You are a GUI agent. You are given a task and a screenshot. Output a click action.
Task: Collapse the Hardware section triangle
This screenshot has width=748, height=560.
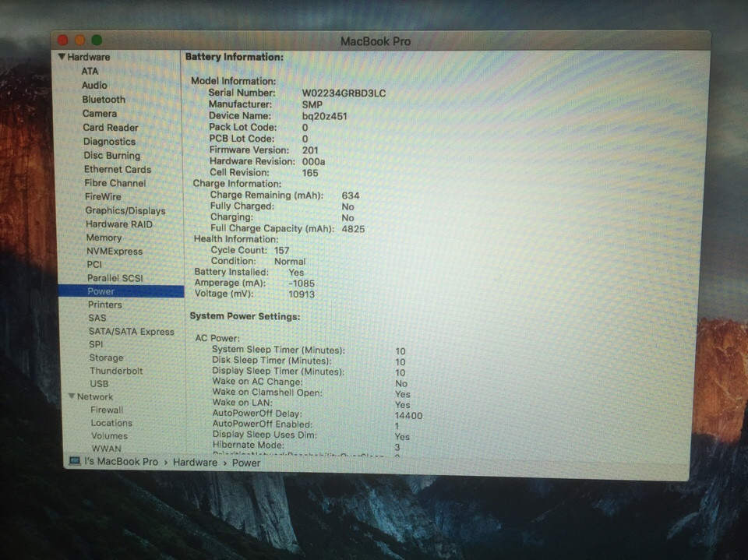(62, 56)
